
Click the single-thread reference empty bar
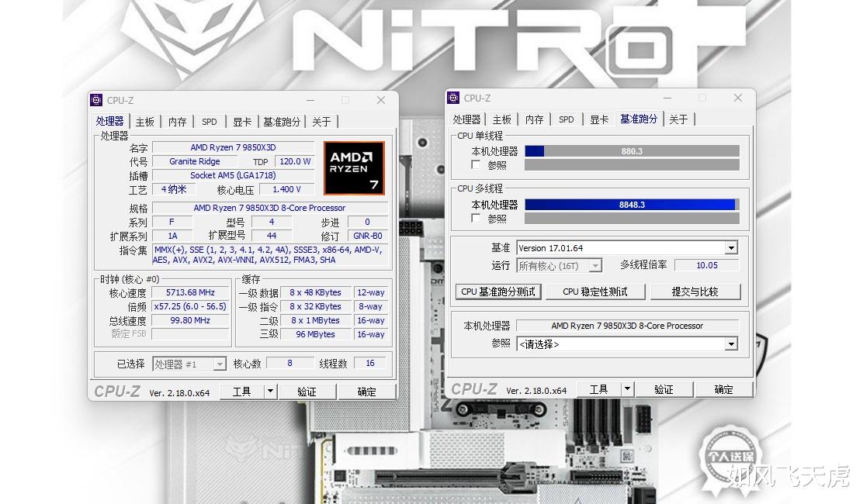pos(632,165)
